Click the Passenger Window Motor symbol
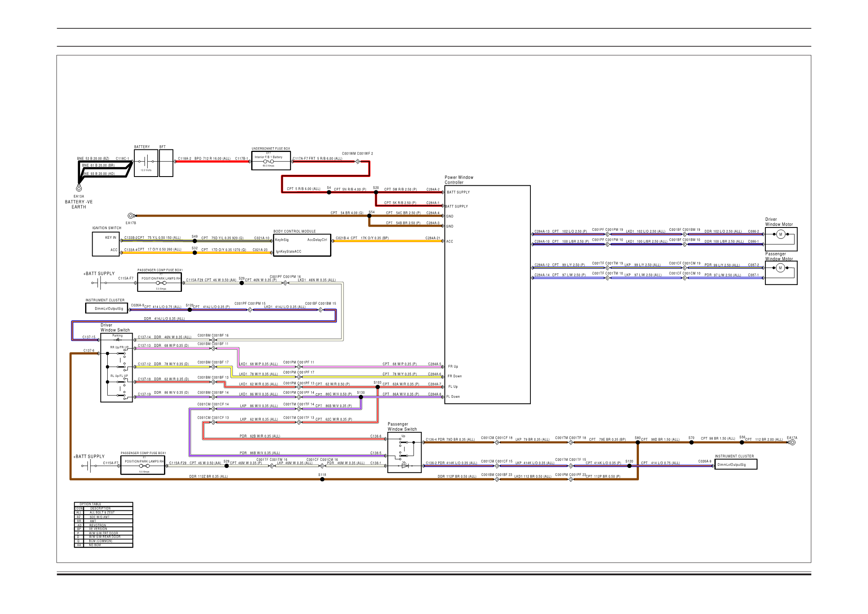The width and height of the screenshot is (868, 614). [780, 268]
